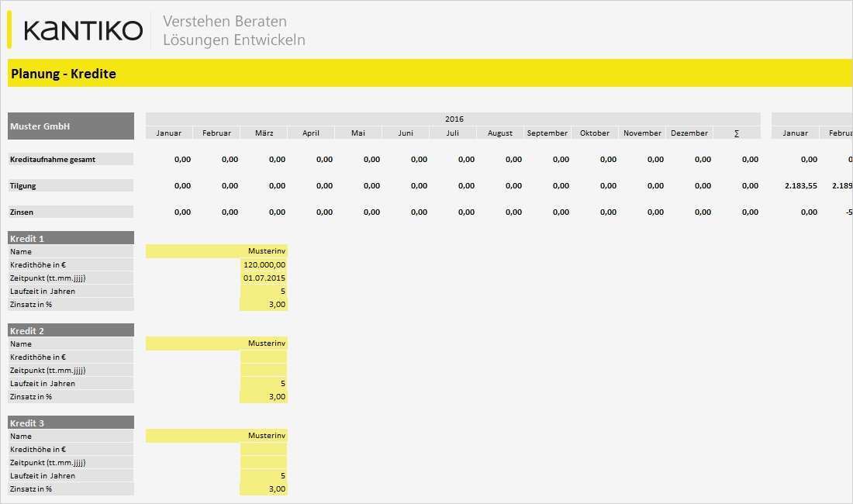The width and height of the screenshot is (853, 504).
Task: Select the 2016 year header
Action: point(453,119)
